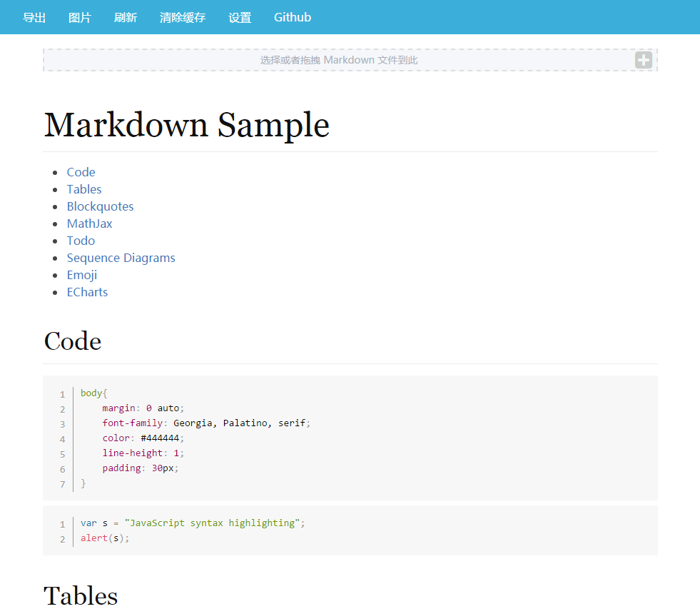
Task: Navigate to Emoji section link
Action: [x=81, y=275]
